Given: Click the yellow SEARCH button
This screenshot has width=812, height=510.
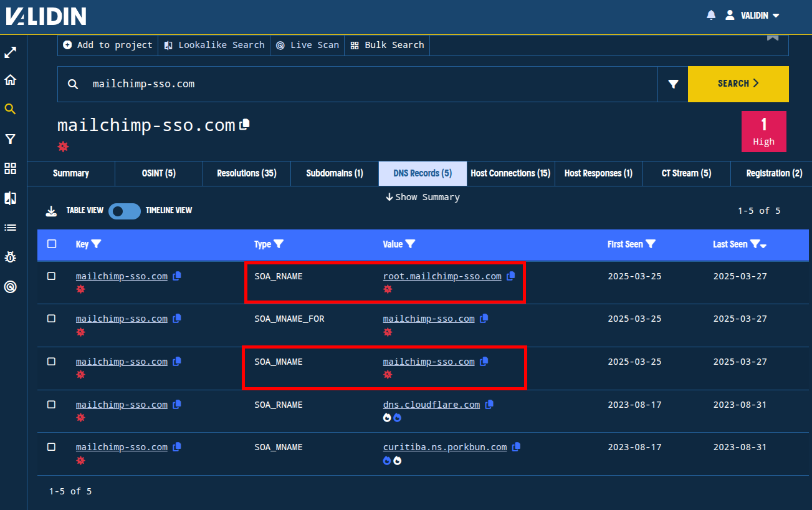Looking at the screenshot, I should 738,84.
